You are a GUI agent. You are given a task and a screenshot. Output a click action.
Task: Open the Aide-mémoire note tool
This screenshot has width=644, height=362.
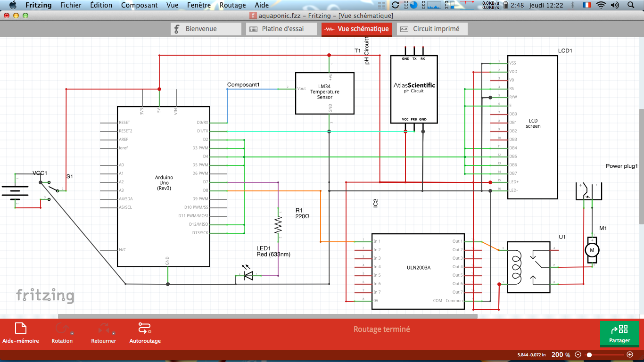[x=21, y=328]
